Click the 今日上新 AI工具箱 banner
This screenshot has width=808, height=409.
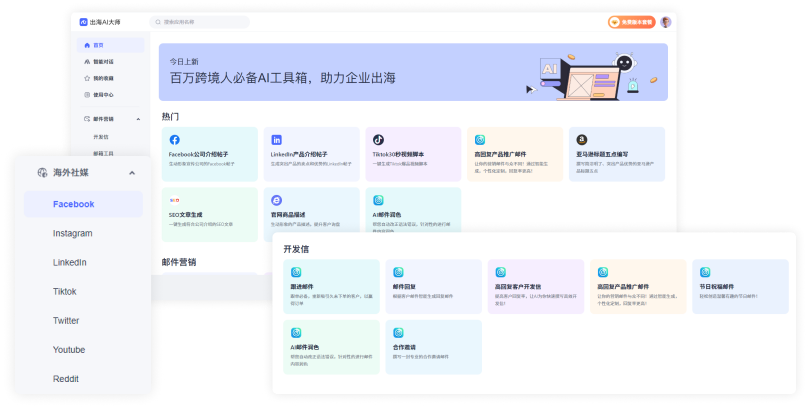coord(413,72)
